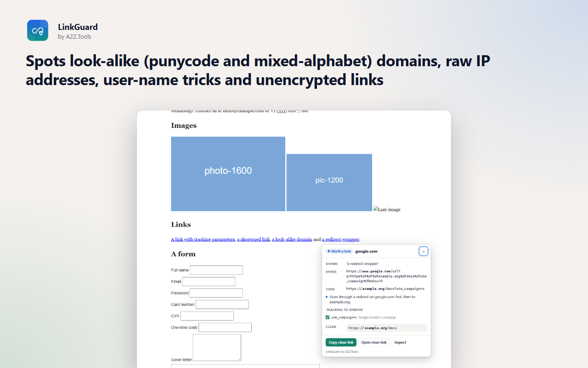
Task: Select the clean URL https://example.org/docs field
Action: pyautogui.click(x=386, y=328)
